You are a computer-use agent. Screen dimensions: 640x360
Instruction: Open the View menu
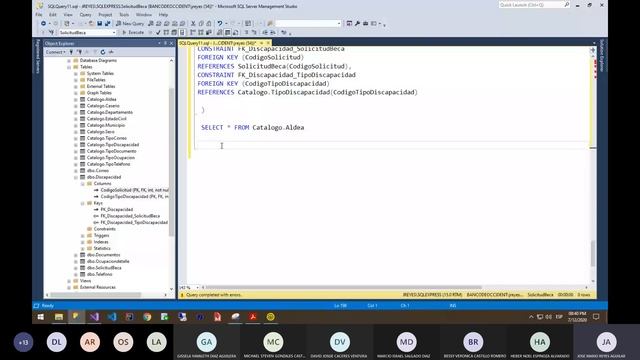[x=68, y=15]
